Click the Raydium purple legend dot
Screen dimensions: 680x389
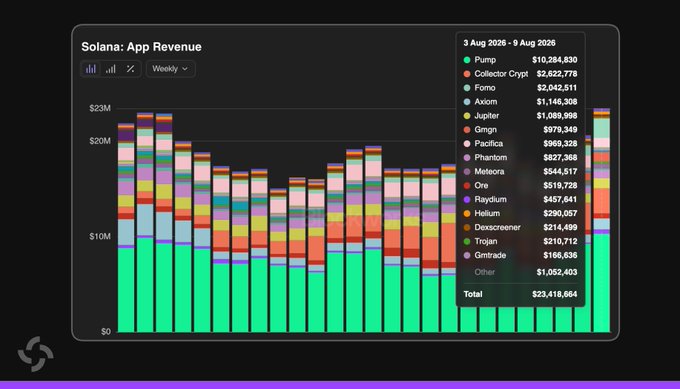click(x=467, y=199)
